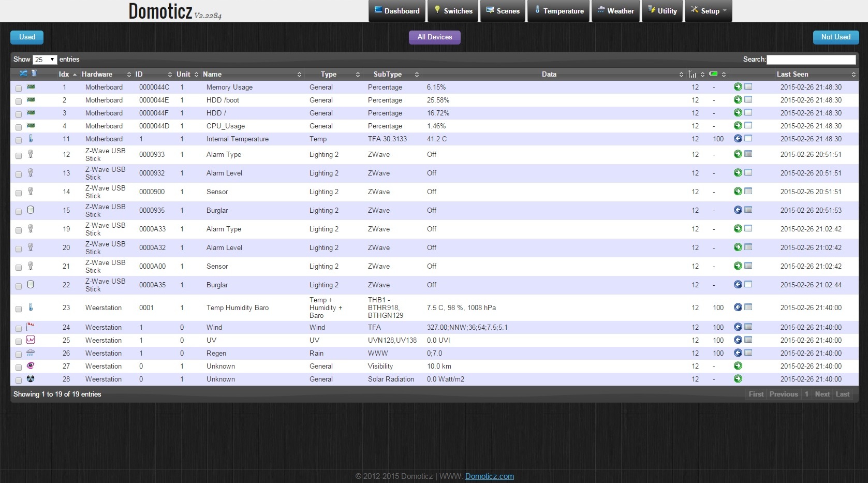
Task: Check the Temp Humidity Baro checkbox
Action: coord(19,309)
